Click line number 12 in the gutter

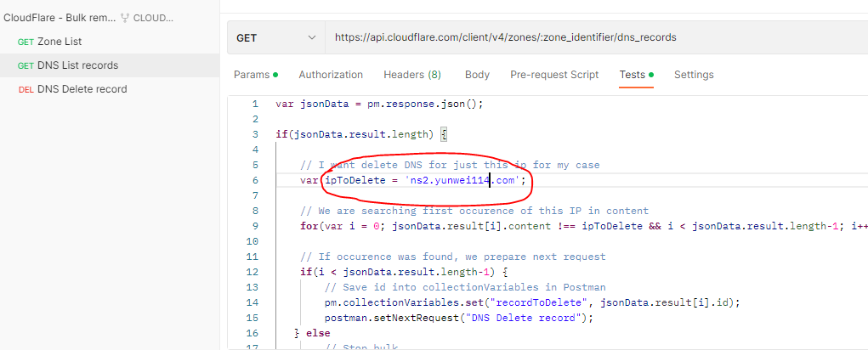[x=252, y=272]
